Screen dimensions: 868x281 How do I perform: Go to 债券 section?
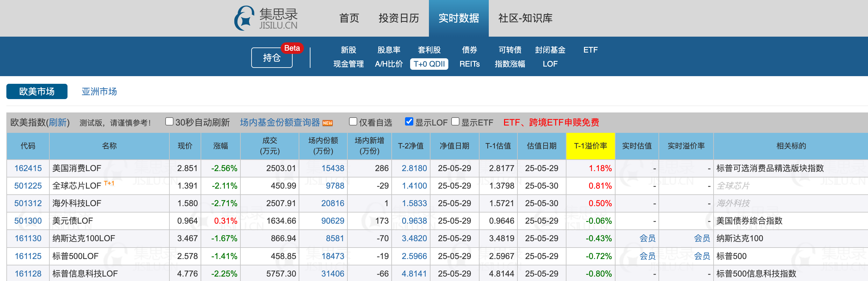[x=469, y=50]
